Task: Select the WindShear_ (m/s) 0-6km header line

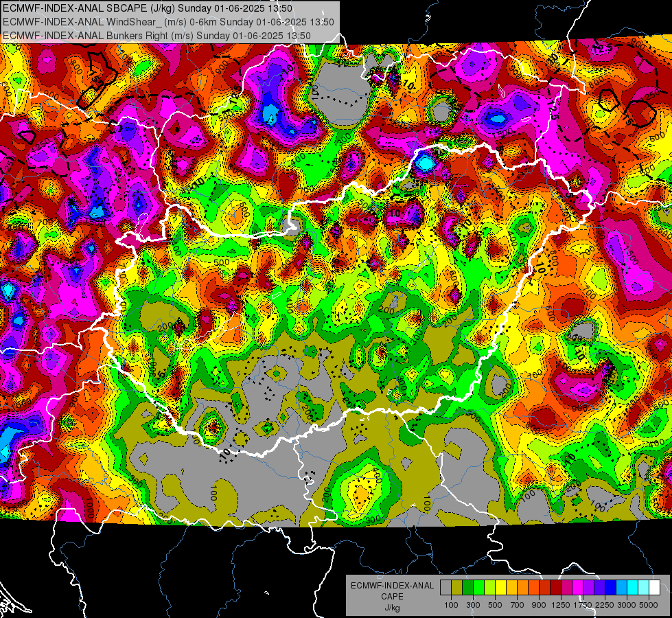Action: click(168, 22)
